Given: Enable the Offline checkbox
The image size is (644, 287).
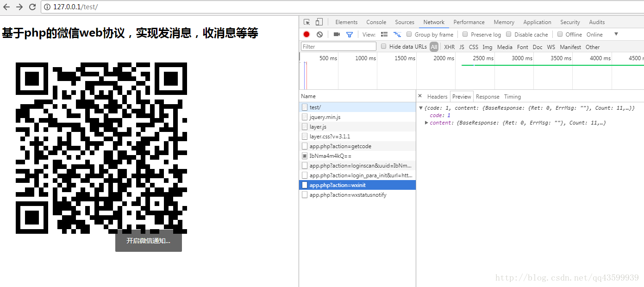Looking at the screenshot, I should (560, 34).
